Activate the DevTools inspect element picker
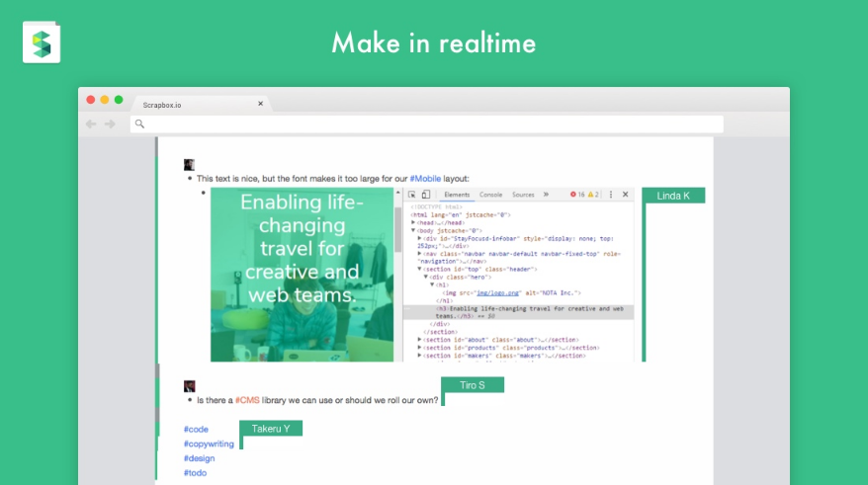The width and height of the screenshot is (868, 485). coord(412,195)
